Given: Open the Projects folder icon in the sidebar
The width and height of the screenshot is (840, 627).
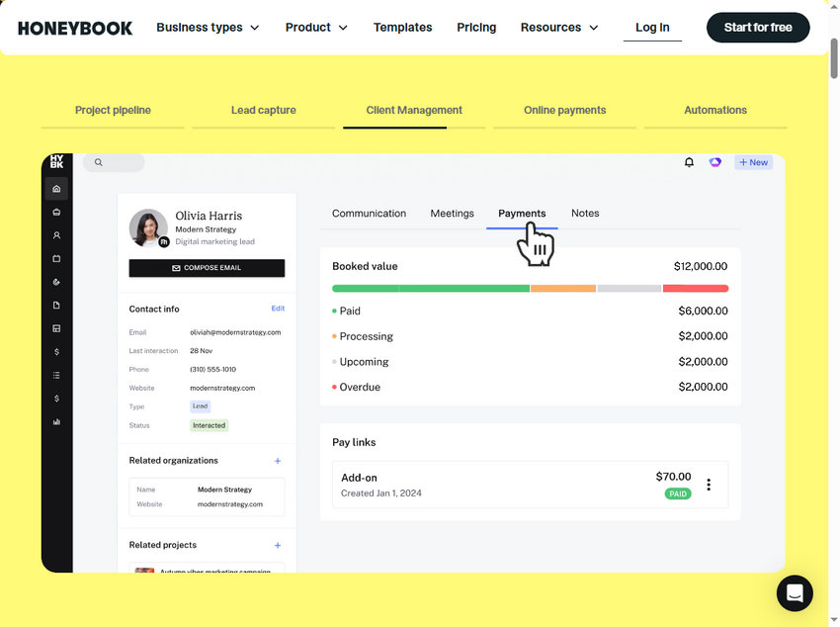Looking at the screenshot, I should pyautogui.click(x=56, y=259).
